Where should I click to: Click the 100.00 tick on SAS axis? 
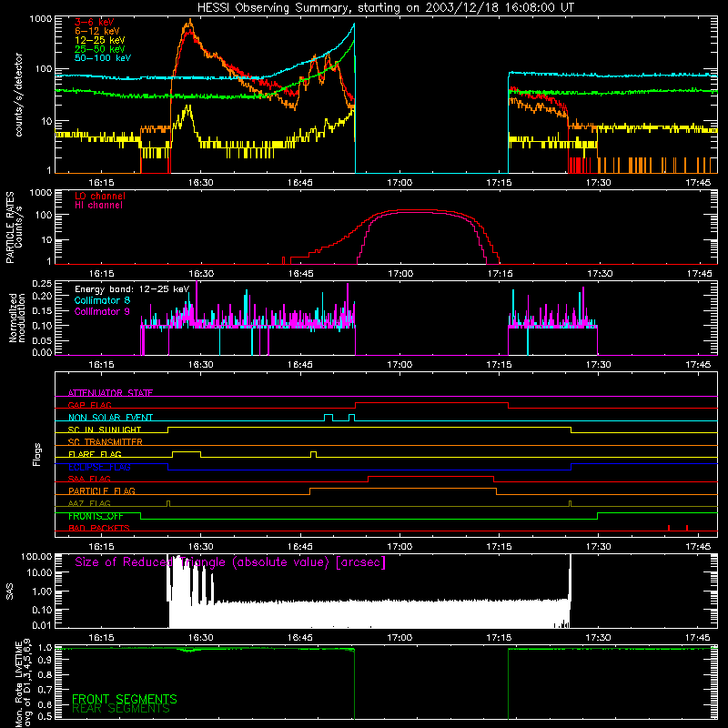36,557
